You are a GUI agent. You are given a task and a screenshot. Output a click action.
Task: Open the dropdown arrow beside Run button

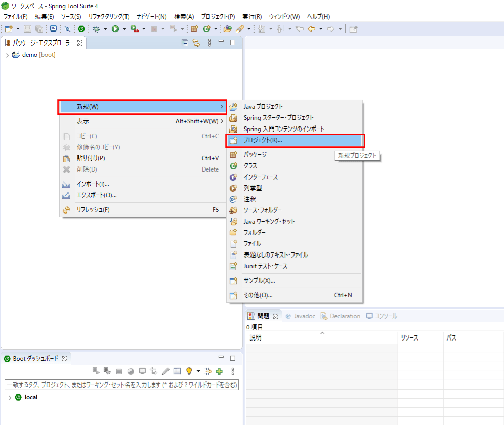(x=124, y=29)
